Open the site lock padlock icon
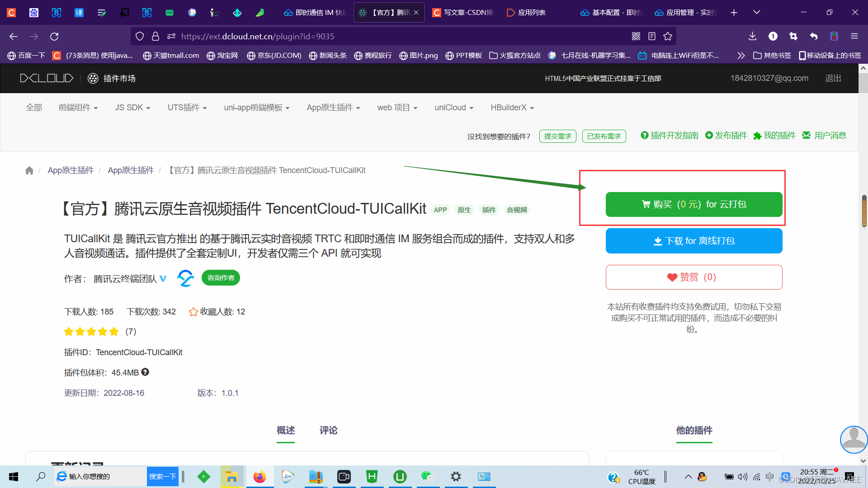This screenshot has height=488, width=868. click(x=156, y=36)
